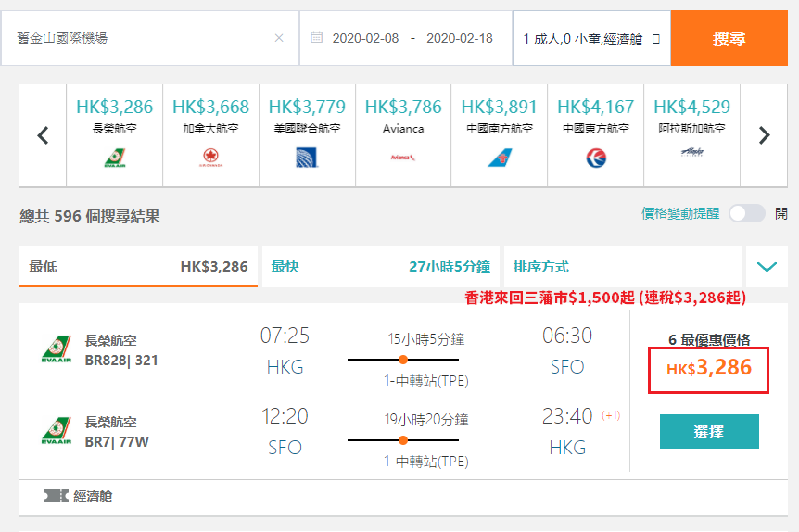Open the passengers and cabin class dropdown
This screenshot has height=532, width=799.
pyautogui.click(x=591, y=38)
